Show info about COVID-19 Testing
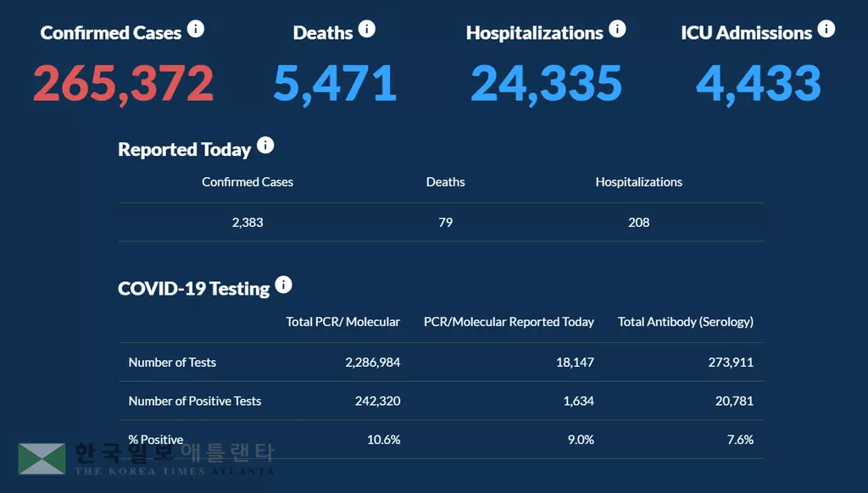Image resolution: width=868 pixels, height=493 pixels. (x=284, y=285)
